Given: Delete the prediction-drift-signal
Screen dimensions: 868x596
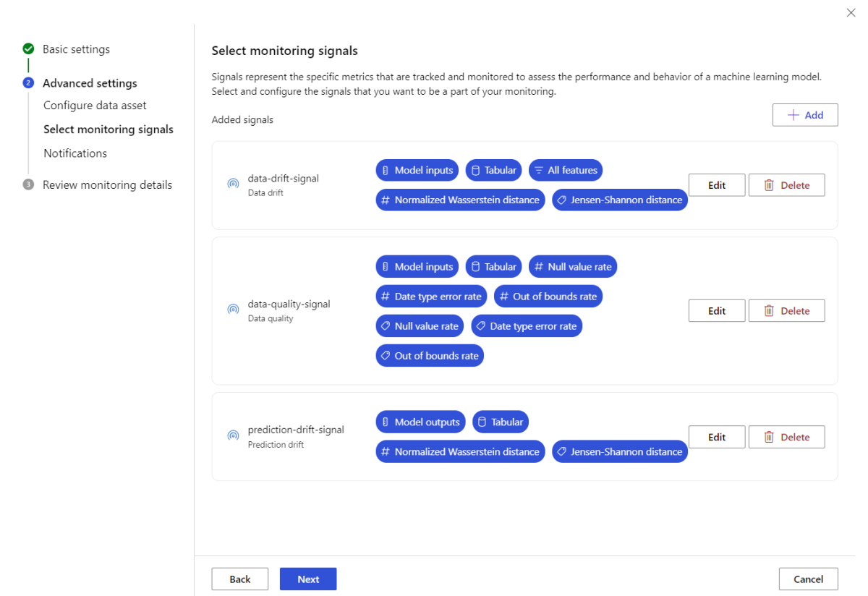Looking at the screenshot, I should [x=786, y=437].
